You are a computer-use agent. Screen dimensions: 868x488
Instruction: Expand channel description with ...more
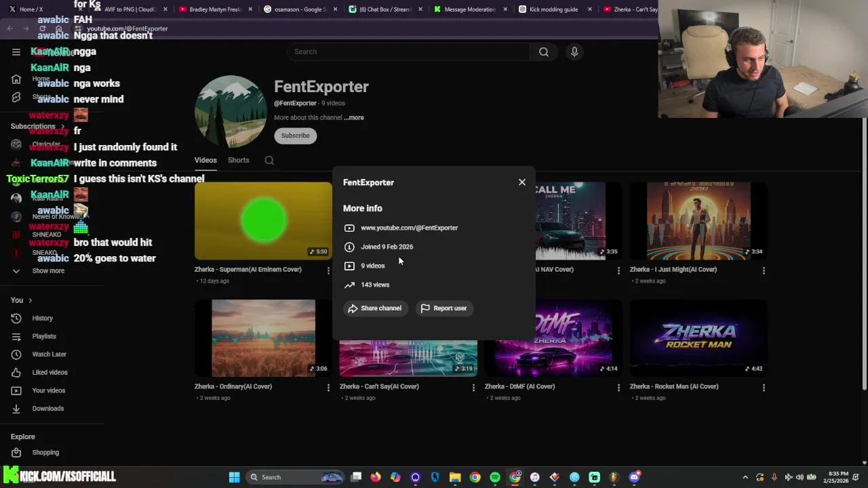(353, 117)
